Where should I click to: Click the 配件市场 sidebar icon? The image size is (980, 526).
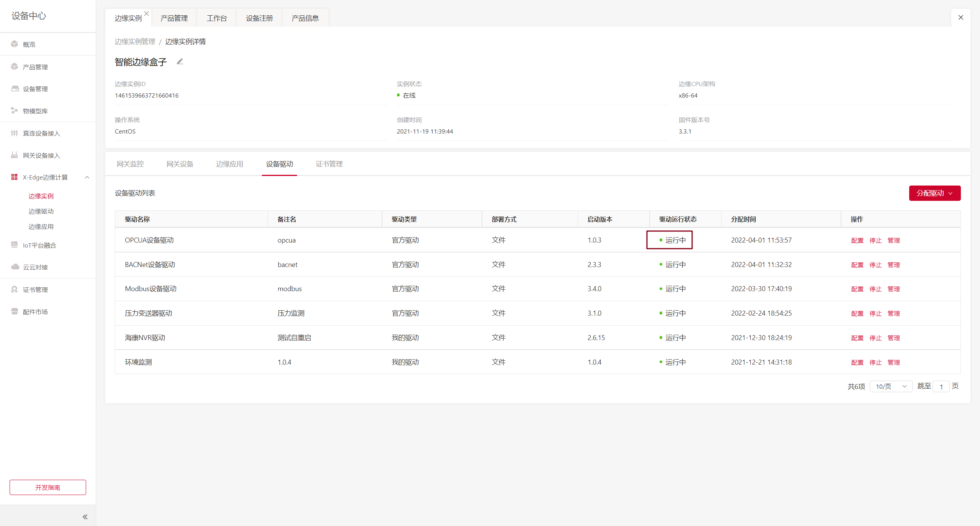(x=15, y=312)
